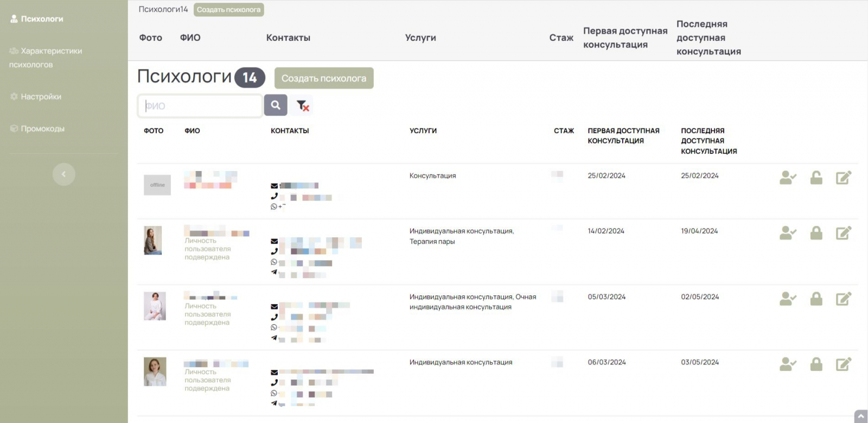Click the user-check icon for the 14/02/2024 row
The height and width of the screenshot is (423, 868).
[x=788, y=233]
